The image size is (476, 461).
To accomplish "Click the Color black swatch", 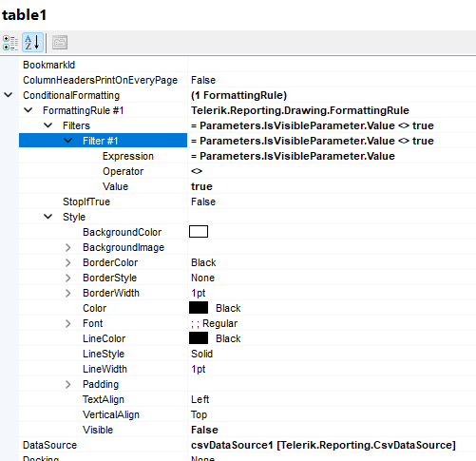I will [x=199, y=308].
